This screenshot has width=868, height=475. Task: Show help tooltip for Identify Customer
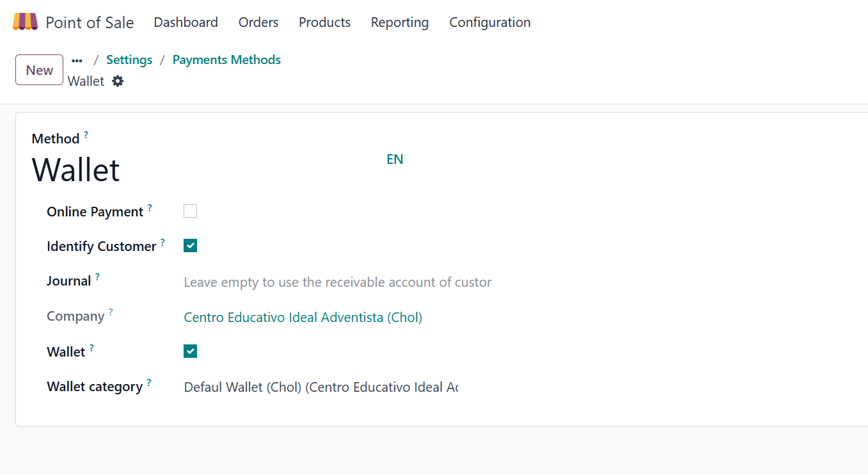pyautogui.click(x=162, y=243)
